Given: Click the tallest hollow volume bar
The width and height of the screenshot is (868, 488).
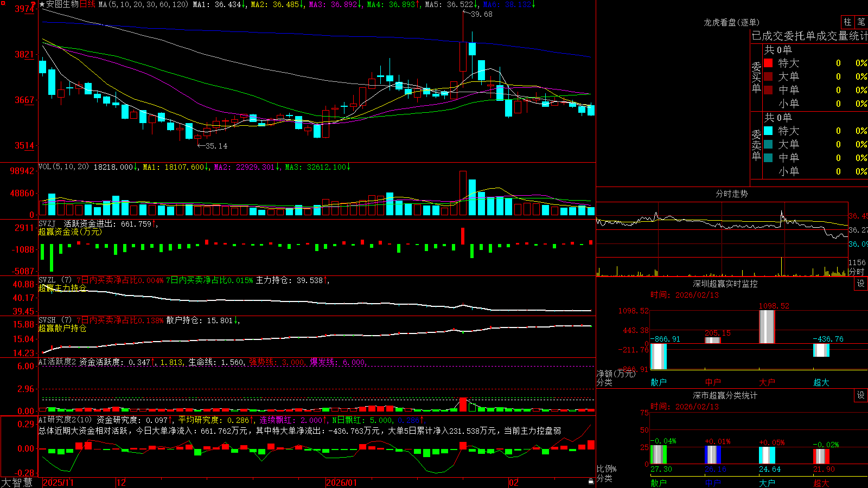Looking at the screenshot, I should [x=463, y=193].
